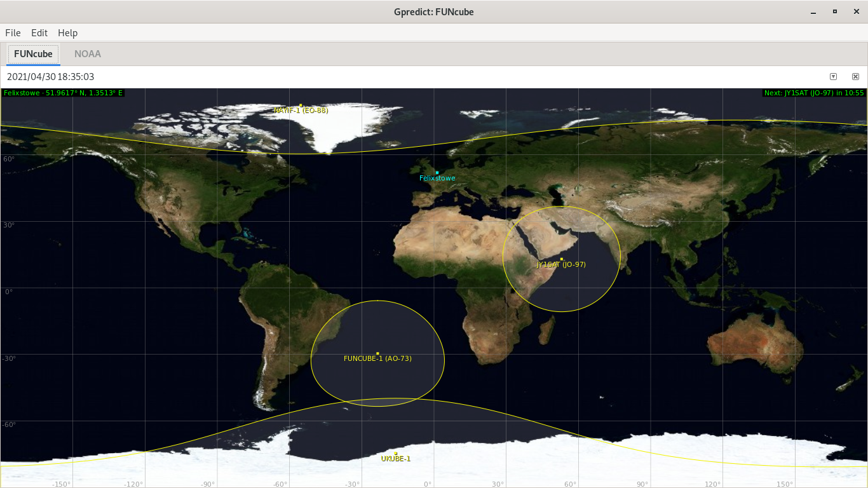Viewport: 868px width, 488px height.
Task: Close the FUNcube module with the X icon
Action: (x=855, y=76)
